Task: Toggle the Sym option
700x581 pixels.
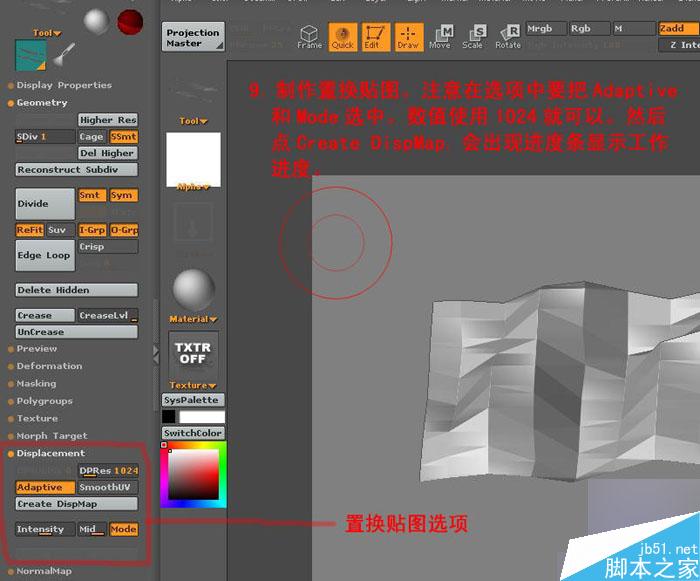Action: point(124,195)
